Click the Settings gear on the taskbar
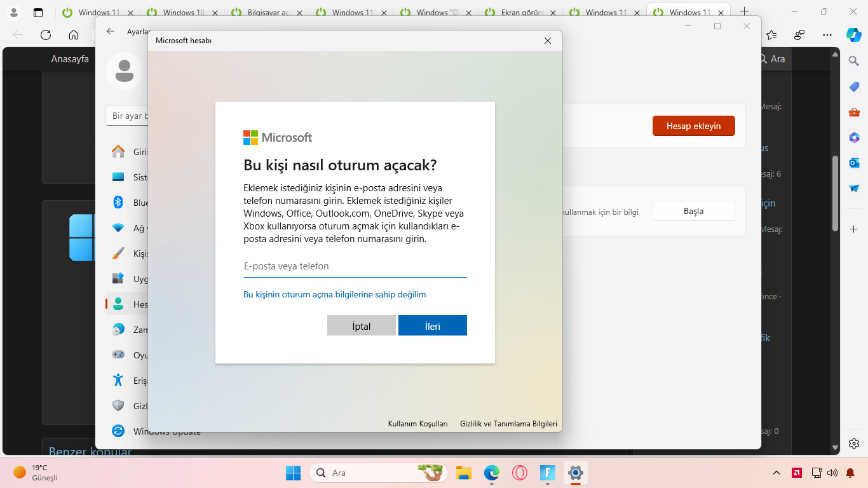This screenshot has height=488, width=868. pyautogui.click(x=575, y=473)
